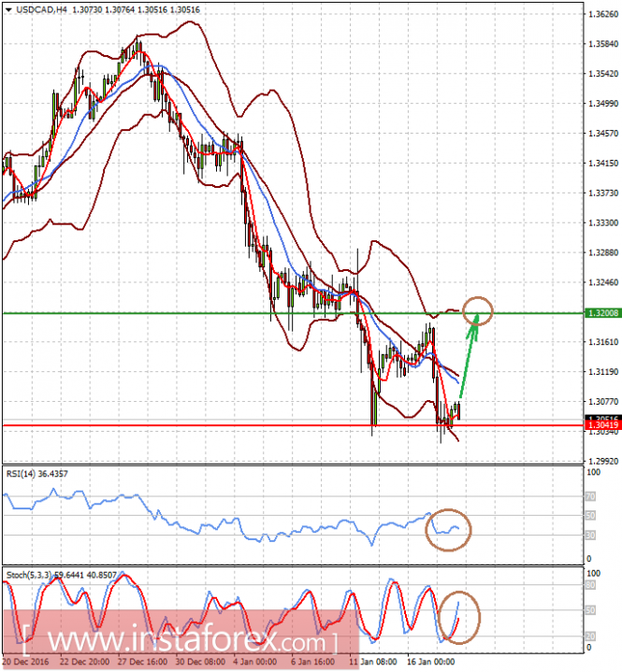The height and width of the screenshot is (672, 622).
Task: Click the USDCAD,H4 symbol title text
Action: pyautogui.click(x=41, y=9)
